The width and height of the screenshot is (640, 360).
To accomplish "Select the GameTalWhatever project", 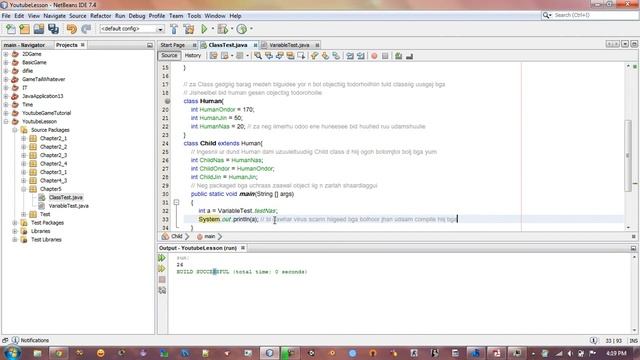I will [44, 79].
